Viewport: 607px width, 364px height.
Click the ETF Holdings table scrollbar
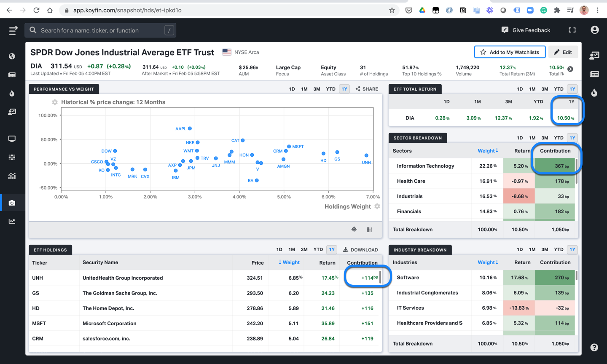click(x=380, y=277)
